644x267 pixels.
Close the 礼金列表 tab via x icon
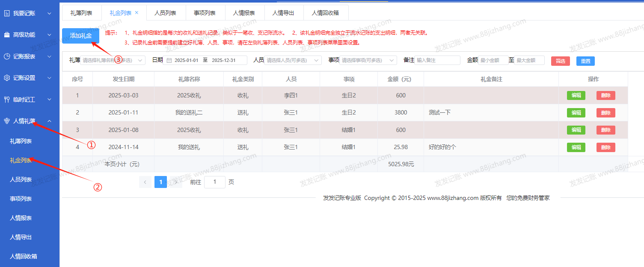click(137, 13)
